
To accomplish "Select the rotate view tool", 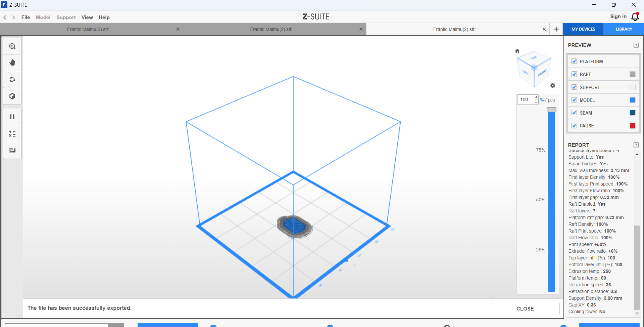I will pyautogui.click(x=12, y=80).
